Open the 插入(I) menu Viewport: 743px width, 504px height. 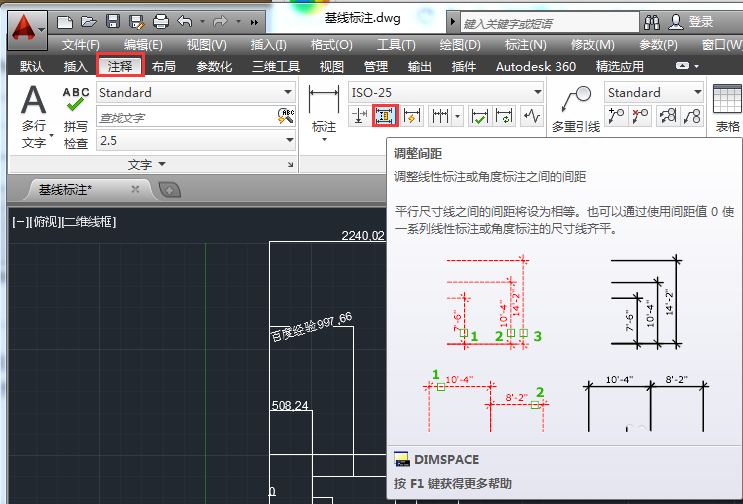[x=268, y=45]
